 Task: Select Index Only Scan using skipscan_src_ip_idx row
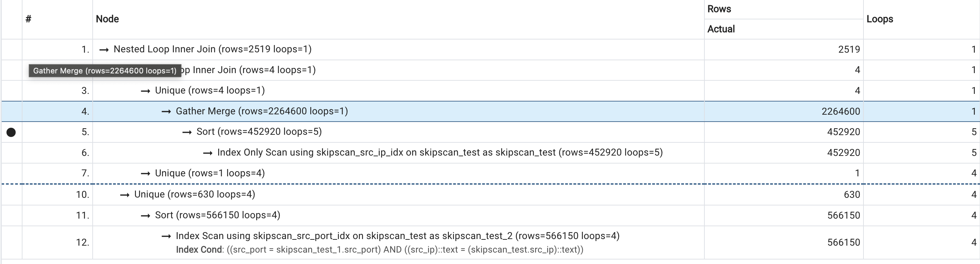[x=440, y=153]
